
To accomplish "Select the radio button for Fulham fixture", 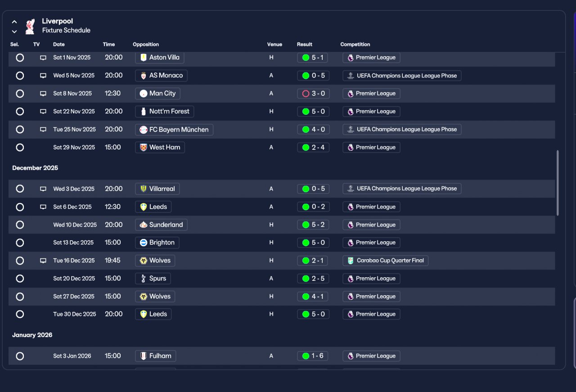I will point(20,356).
